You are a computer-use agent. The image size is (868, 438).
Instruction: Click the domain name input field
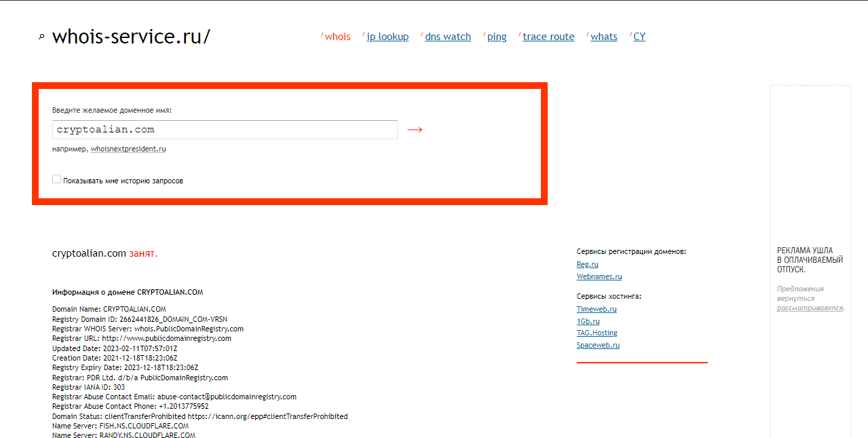(x=225, y=130)
